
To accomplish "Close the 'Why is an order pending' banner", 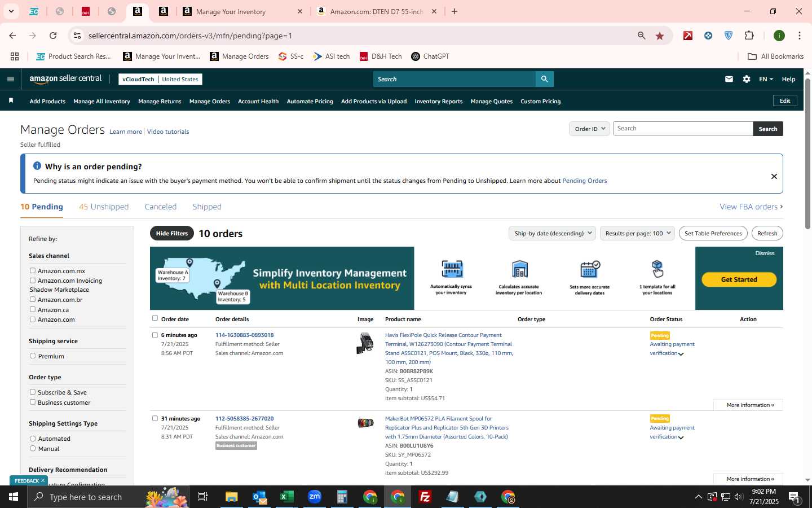I will 774,176.
